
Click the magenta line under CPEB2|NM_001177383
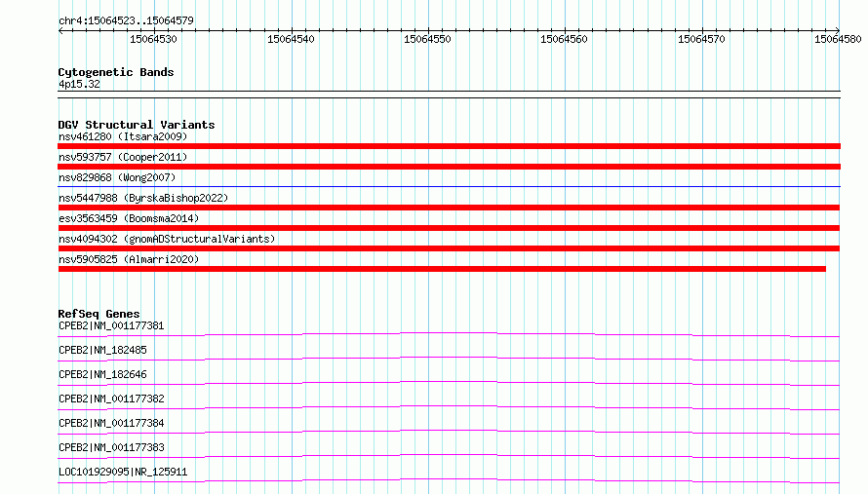pyautogui.click(x=449, y=456)
